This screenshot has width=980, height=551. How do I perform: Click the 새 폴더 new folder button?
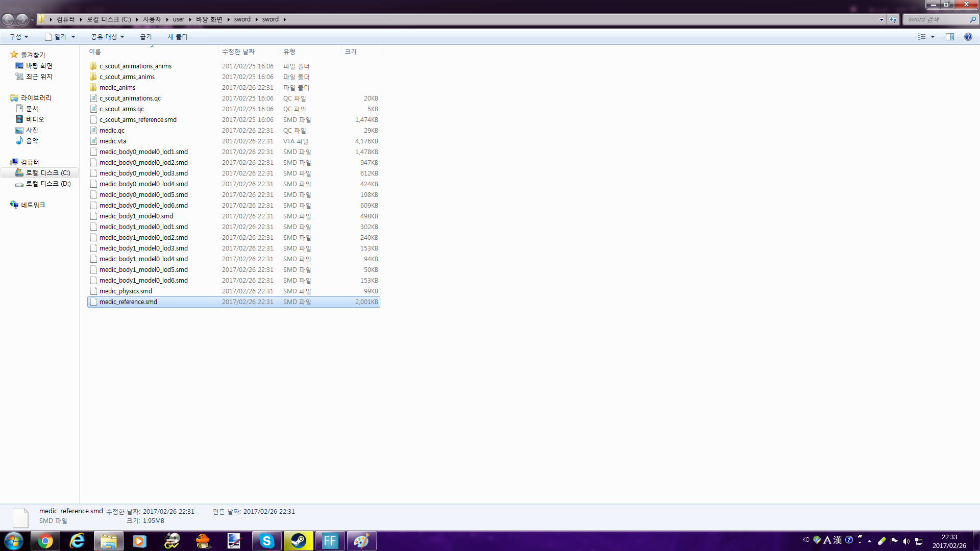click(177, 37)
